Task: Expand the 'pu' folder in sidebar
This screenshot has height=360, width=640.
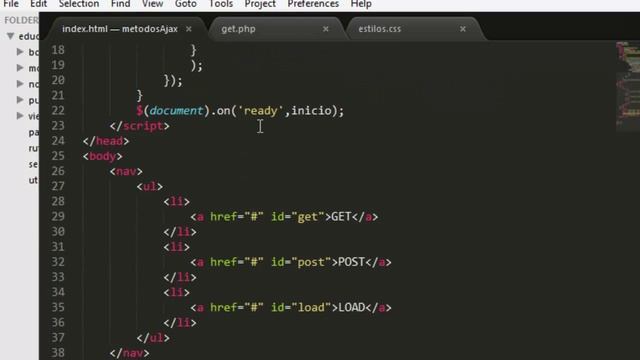Action: pos(20,100)
